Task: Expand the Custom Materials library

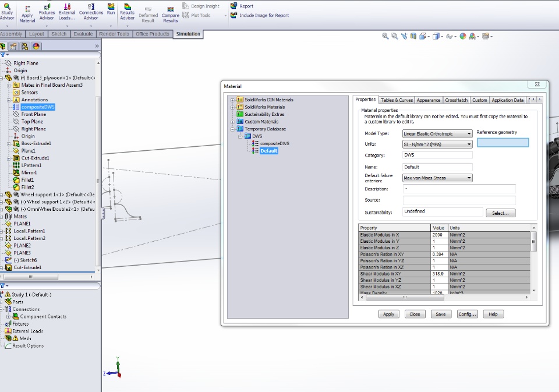Action: [232, 122]
